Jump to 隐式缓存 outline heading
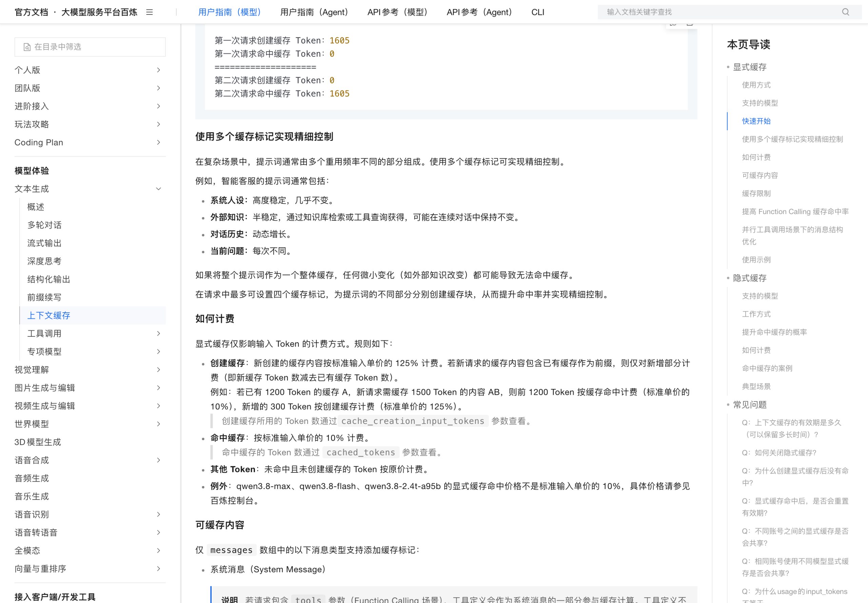The height and width of the screenshot is (603, 868). [x=750, y=278]
